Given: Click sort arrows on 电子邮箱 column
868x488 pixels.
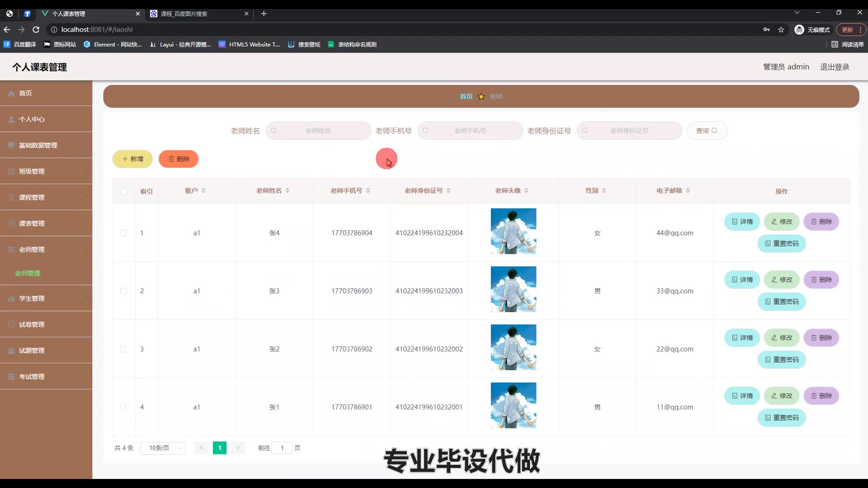Looking at the screenshot, I should pos(688,191).
